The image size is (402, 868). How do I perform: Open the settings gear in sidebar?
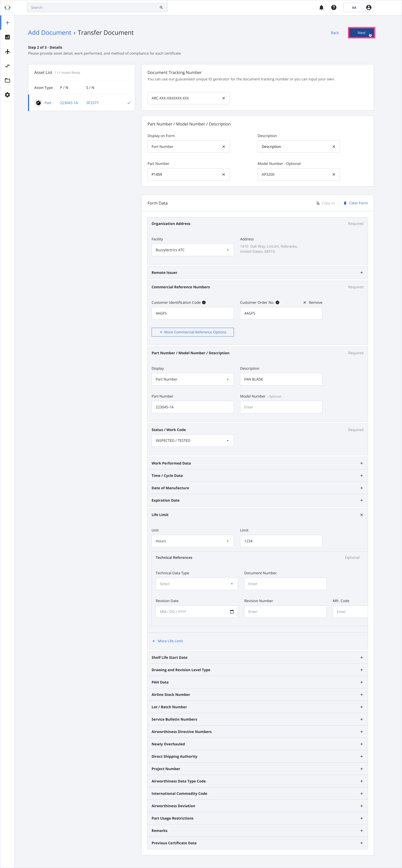(x=7, y=95)
